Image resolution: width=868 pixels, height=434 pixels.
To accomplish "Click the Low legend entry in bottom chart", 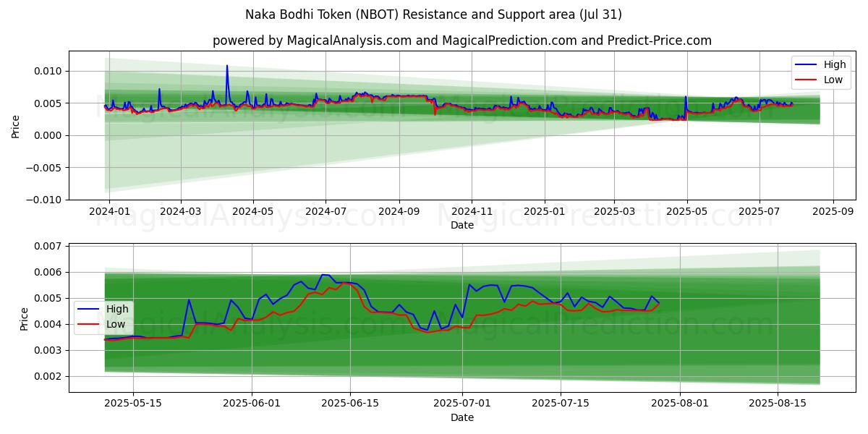I will [103, 324].
